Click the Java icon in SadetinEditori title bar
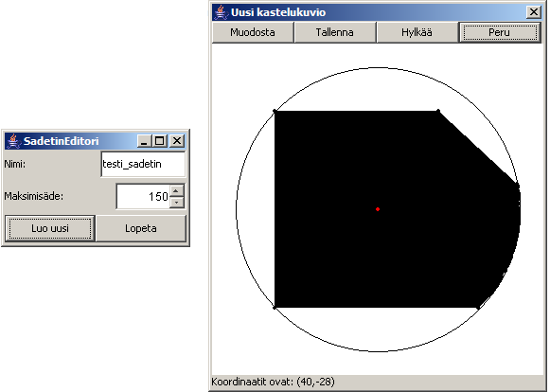The width and height of the screenshot is (550, 392). (13, 141)
